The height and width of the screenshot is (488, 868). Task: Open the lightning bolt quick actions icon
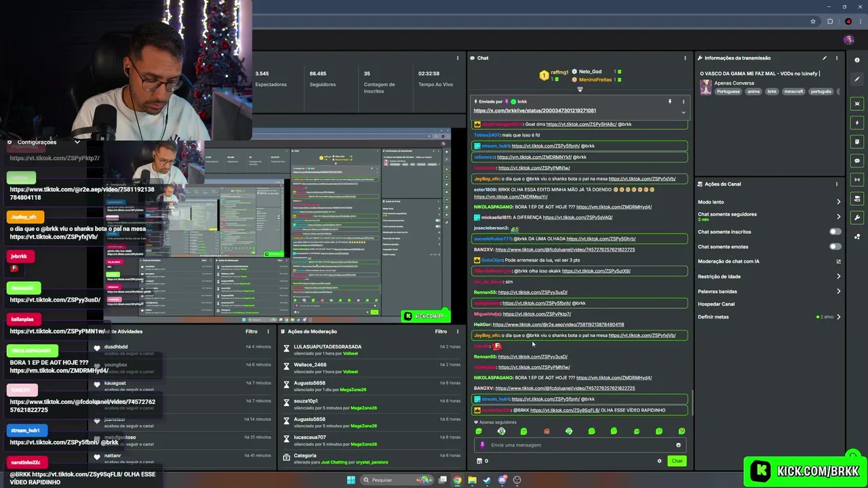[857, 123]
